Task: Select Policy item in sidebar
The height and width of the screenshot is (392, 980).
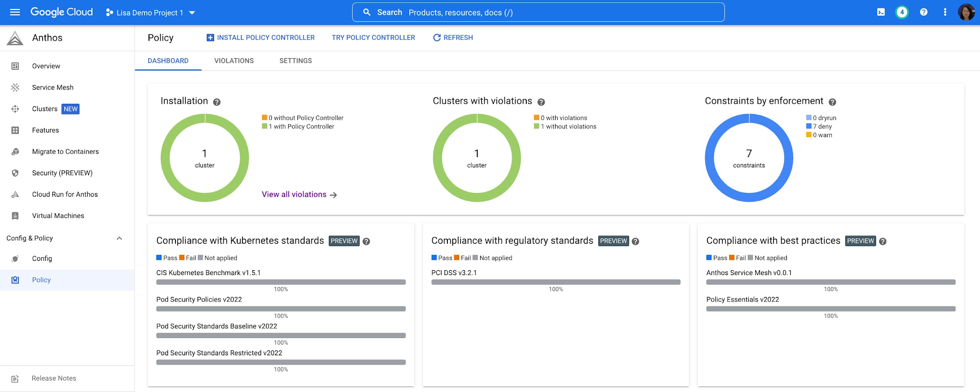Action: pyautogui.click(x=67, y=280)
